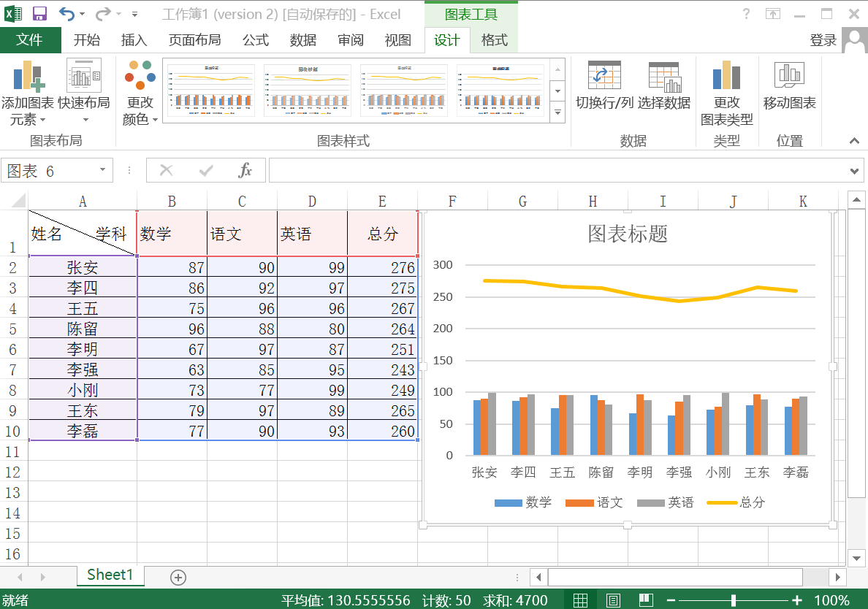Undo the last action
Viewport: 868px width, 609px height.
[66, 14]
